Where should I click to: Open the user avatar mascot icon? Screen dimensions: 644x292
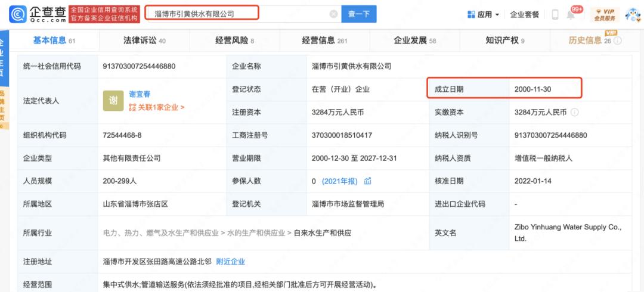(x=633, y=15)
